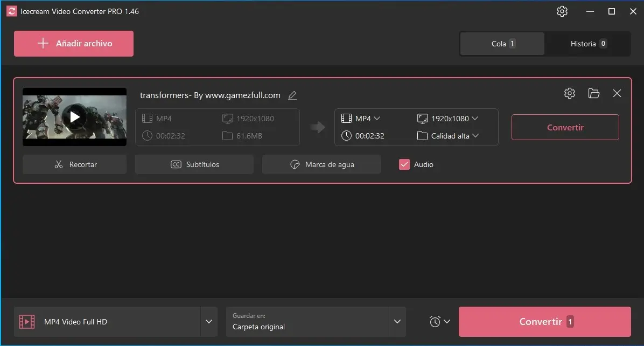Remove the transformers file from queue
This screenshot has width=644, height=346.
pos(617,93)
